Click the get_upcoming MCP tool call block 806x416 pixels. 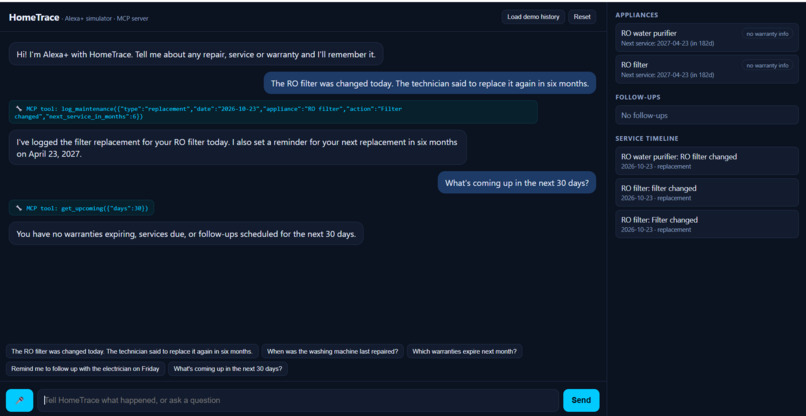point(82,208)
